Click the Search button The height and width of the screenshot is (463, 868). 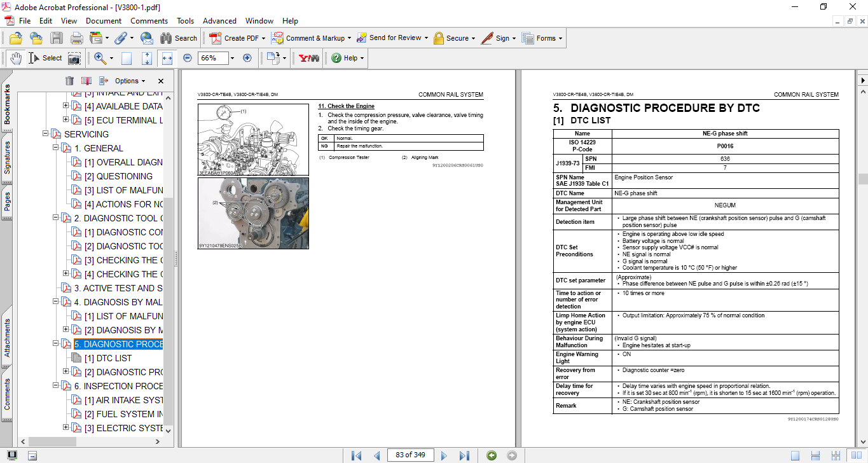pyautogui.click(x=179, y=38)
